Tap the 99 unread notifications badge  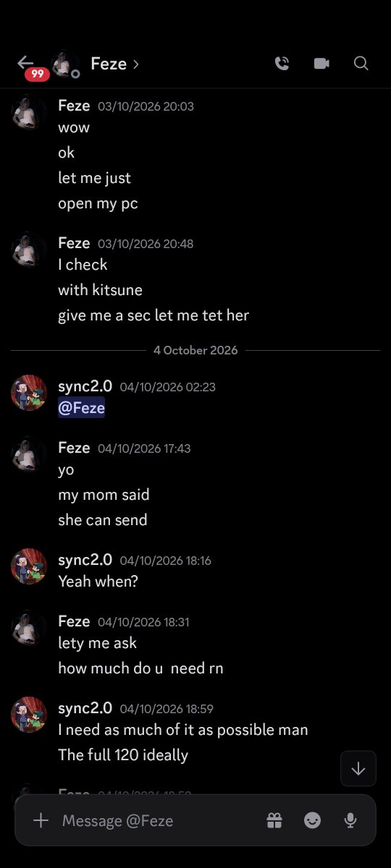(x=37, y=75)
